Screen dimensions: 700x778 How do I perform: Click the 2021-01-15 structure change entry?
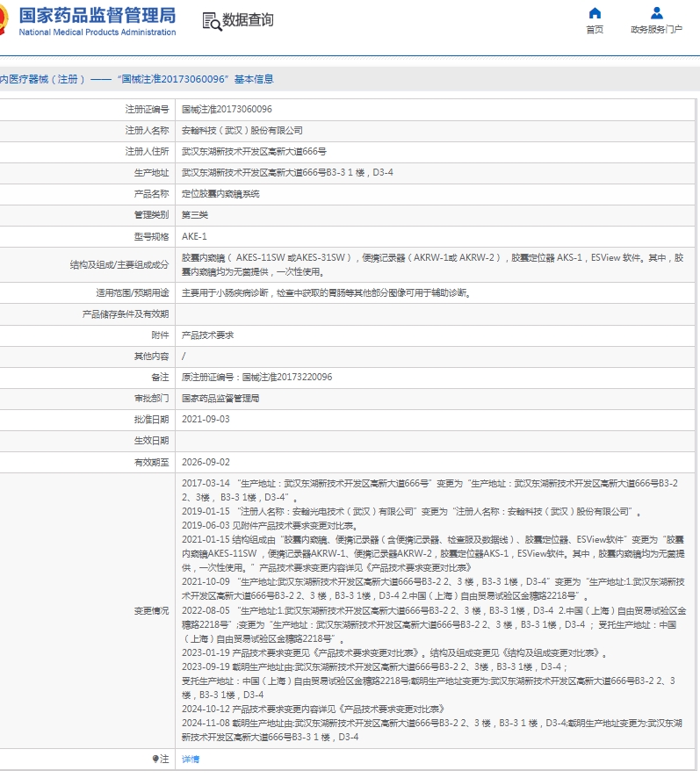tap(433, 554)
